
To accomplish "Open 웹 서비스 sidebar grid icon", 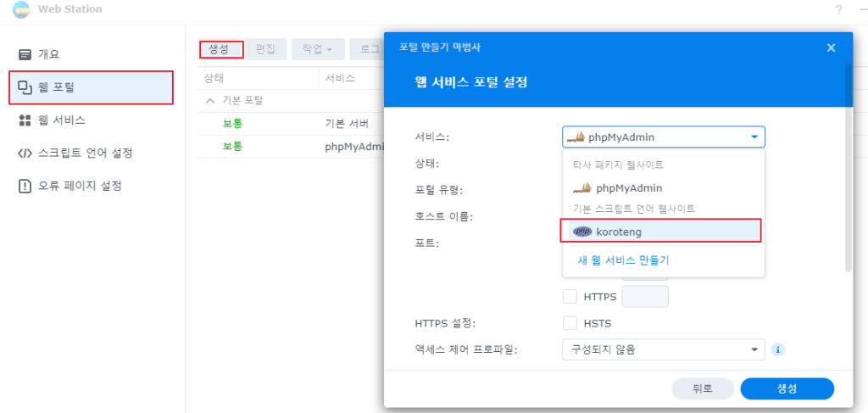I will pyautogui.click(x=25, y=120).
